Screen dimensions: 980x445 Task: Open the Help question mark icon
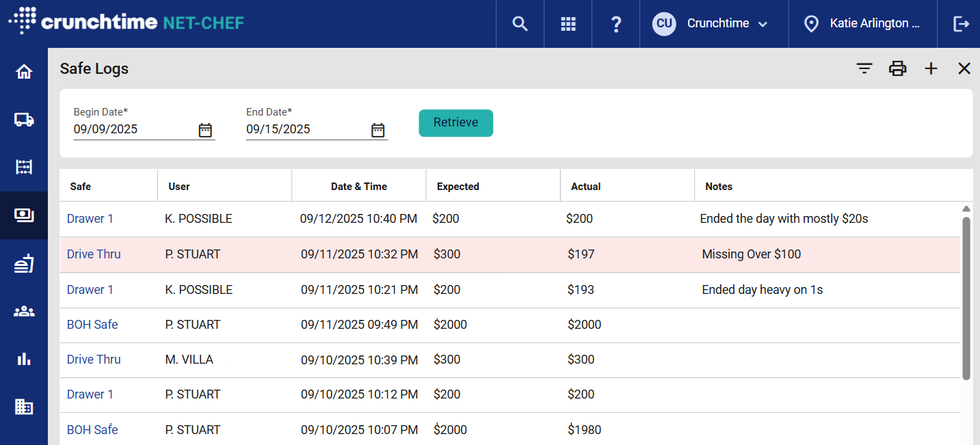click(615, 23)
